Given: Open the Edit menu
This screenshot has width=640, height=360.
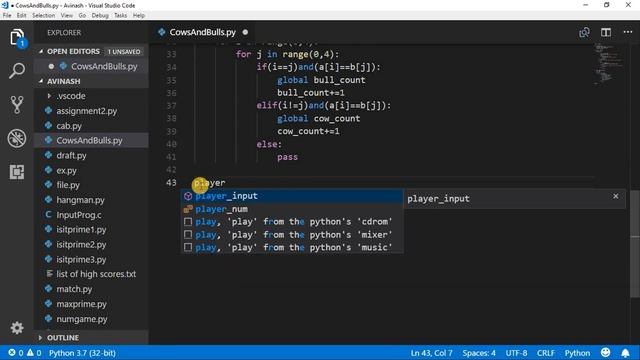Looking at the screenshot, I should (x=22, y=16).
